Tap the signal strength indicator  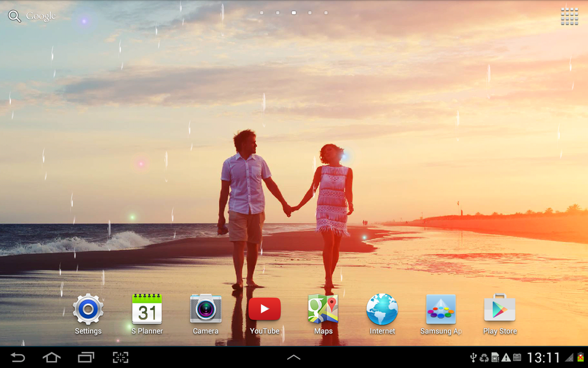pyautogui.click(x=569, y=358)
